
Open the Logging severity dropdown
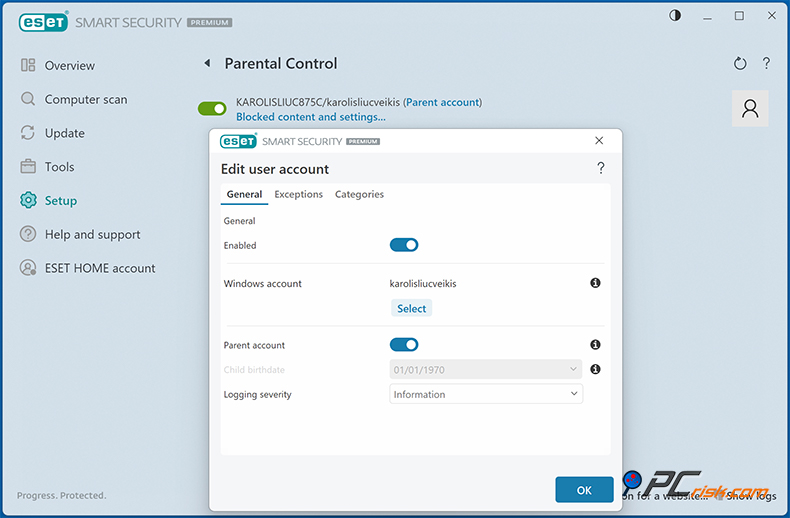[x=486, y=395]
